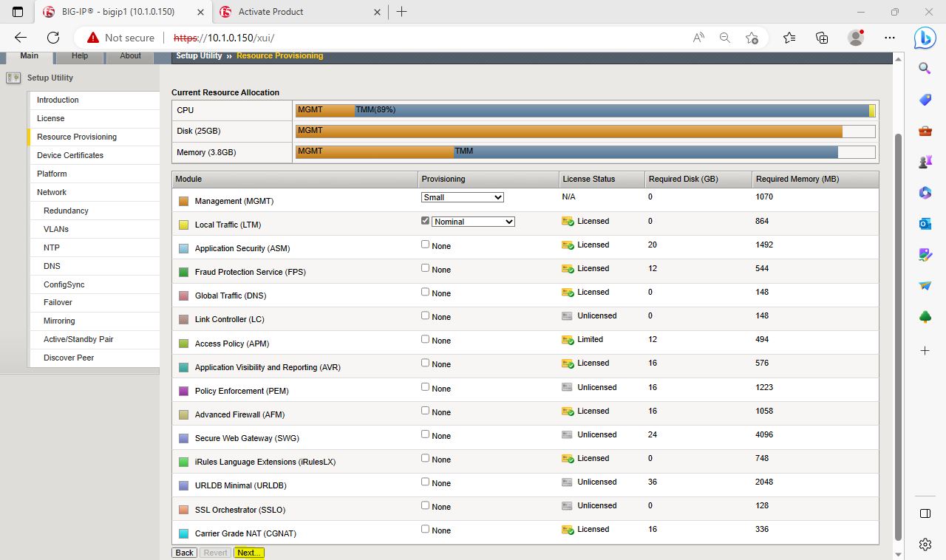Open the LTM Nominal provisioning dropdown
This screenshot has width=946, height=560.
click(x=473, y=222)
